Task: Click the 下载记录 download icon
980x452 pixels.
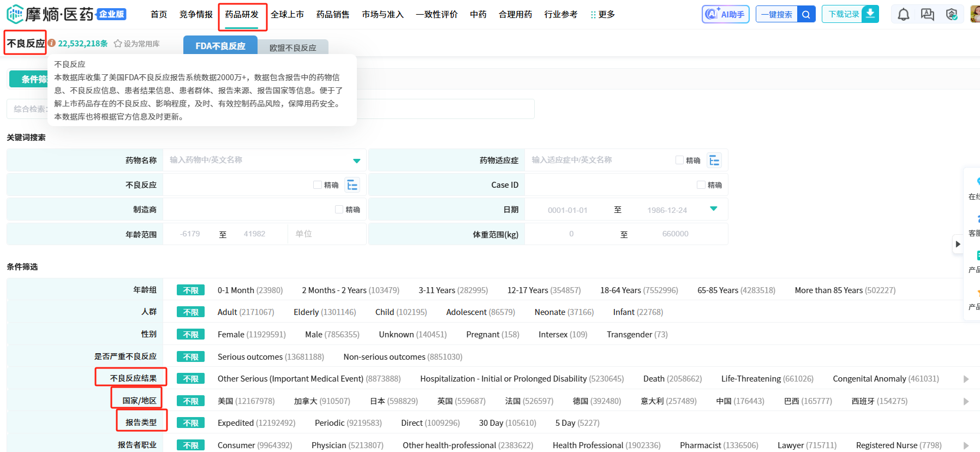Action: click(x=870, y=14)
